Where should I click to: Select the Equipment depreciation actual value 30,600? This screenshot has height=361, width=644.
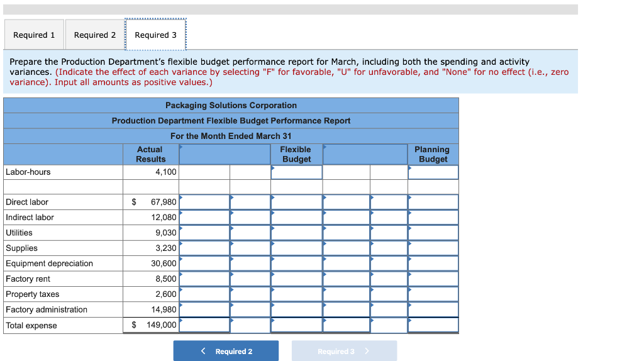tap(164, 264)
